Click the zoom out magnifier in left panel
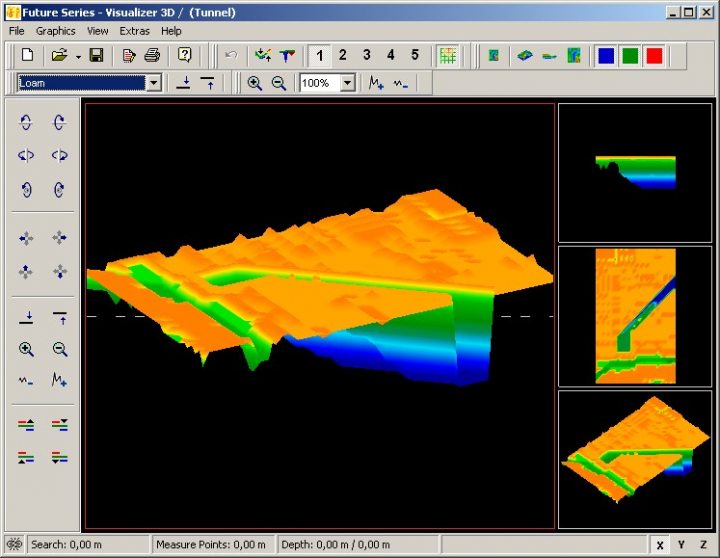This screenshot has width=720, height=558. click(60, 349)
